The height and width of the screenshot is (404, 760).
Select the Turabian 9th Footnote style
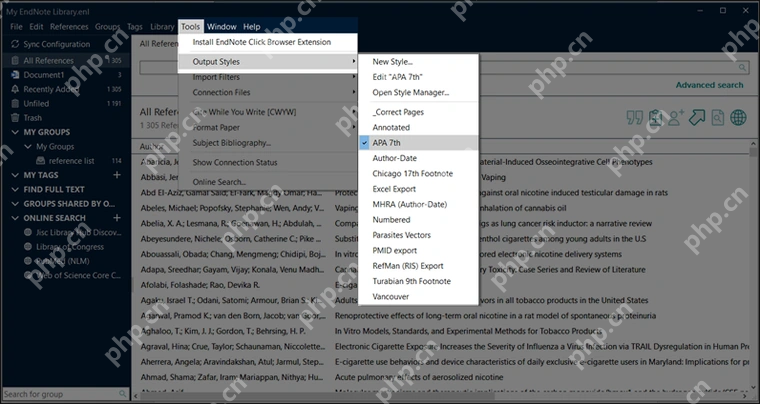click(418, 281)
